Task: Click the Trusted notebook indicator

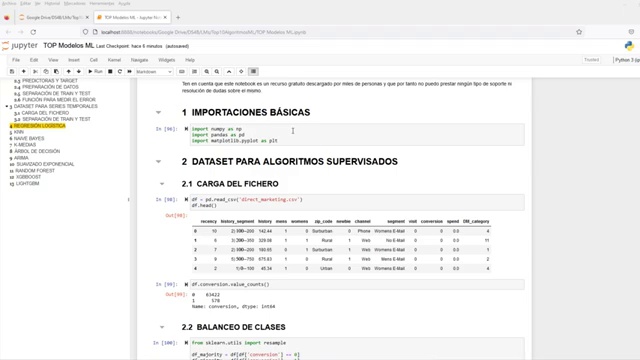Action: pyautogui.click(x=591, y=60)
